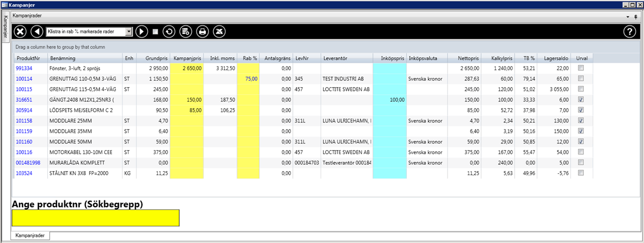This screenshot has width=644, height=243.
Task: Click the left arrow toolbar button
Action: [37, 31]
